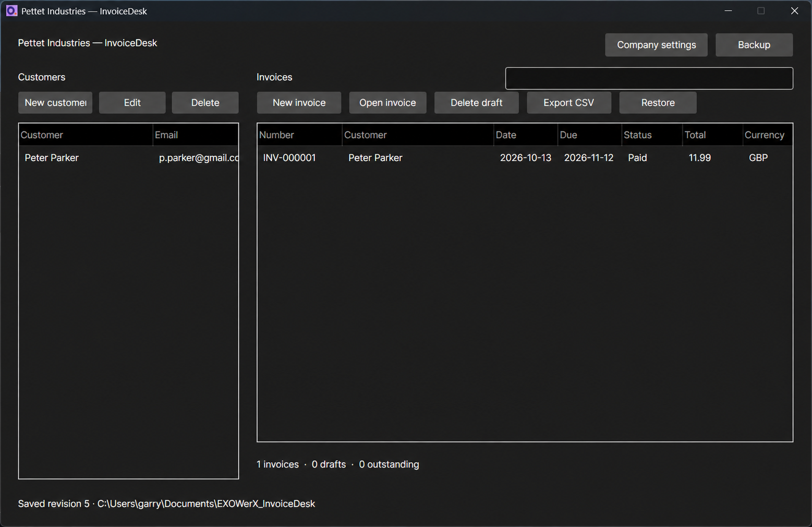Click the Backup button
Image resolution: width=812 pixels, height=527 pixels.
coord(754,45)
